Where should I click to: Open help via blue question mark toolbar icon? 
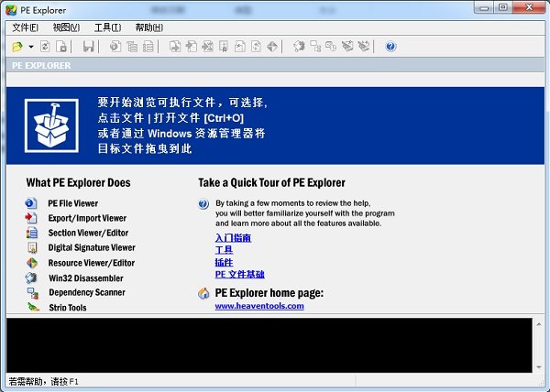pos(391,46)
